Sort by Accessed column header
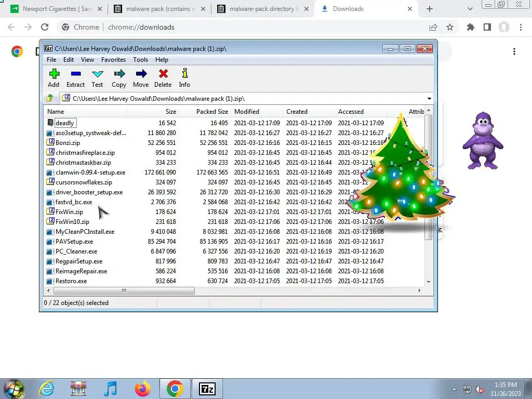Screen dimensions: 532x399 [x=361, y=112]
